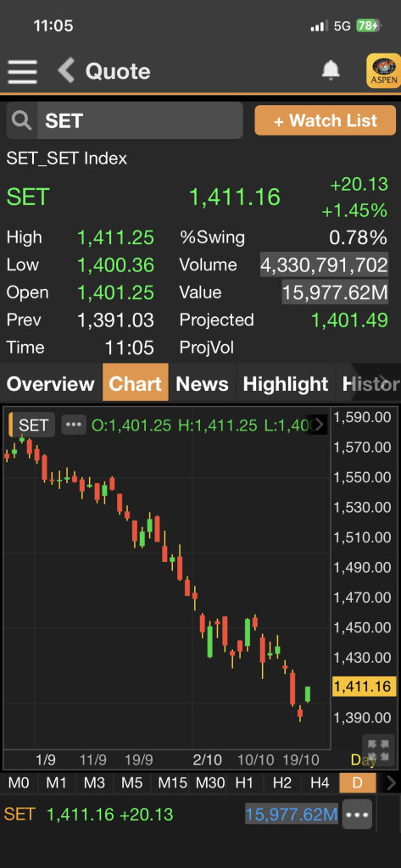This screenshot has width=401, height=868.
Task: Tap the cellular signal bars
Action: click(x=320, y=26)
